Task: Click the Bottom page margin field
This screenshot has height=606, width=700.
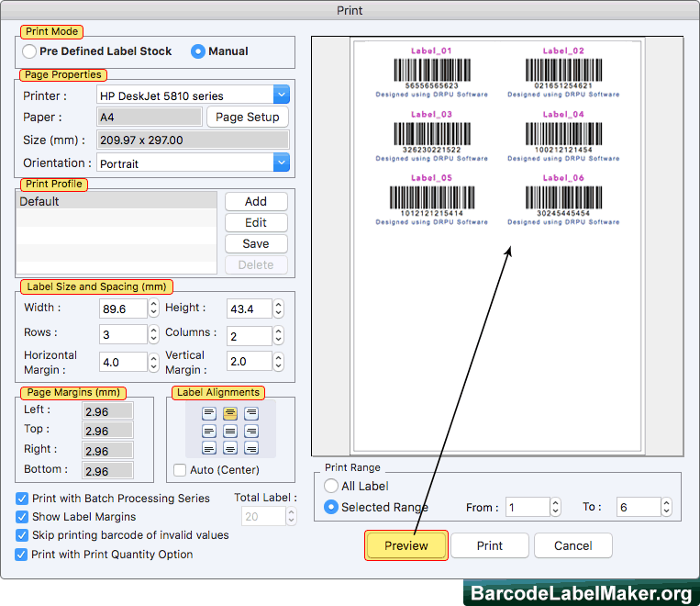Action: click(107, 471)
